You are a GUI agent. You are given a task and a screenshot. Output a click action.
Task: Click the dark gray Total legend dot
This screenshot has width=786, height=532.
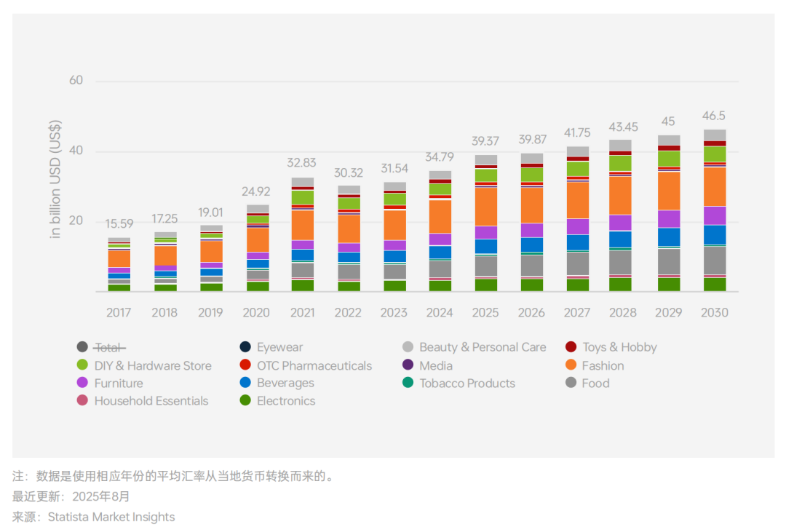click(x=82, y=346)
